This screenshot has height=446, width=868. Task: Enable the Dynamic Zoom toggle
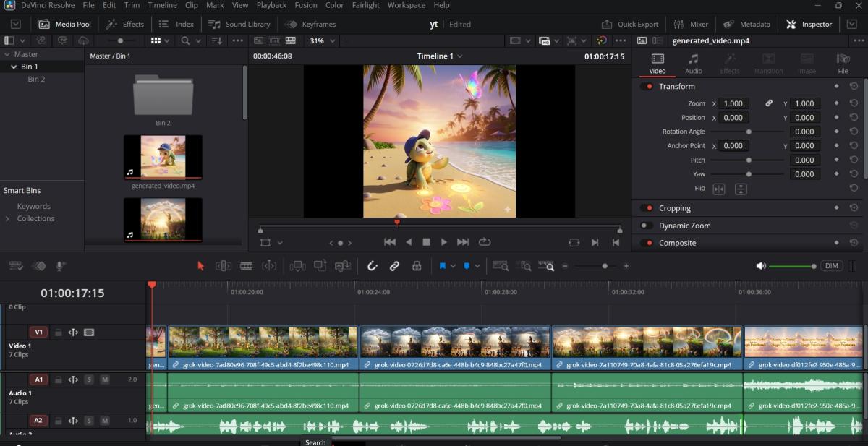pyautogui.click(x=646, y=226)
